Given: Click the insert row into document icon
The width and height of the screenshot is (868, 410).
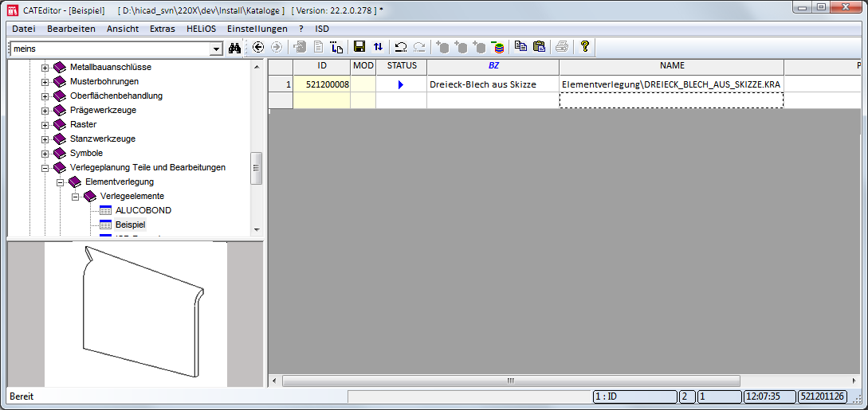Looking at the screenshot, I should 336,48.
